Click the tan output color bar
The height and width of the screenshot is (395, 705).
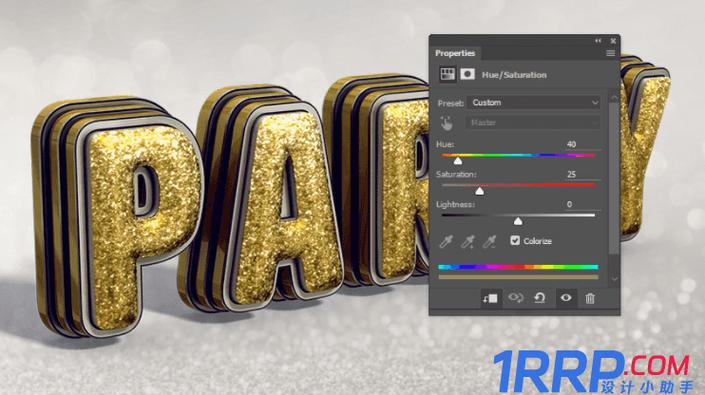518,277
